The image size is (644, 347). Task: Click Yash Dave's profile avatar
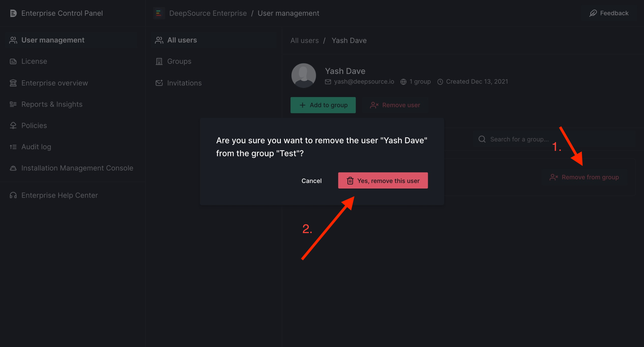click(x=303, y=75)
